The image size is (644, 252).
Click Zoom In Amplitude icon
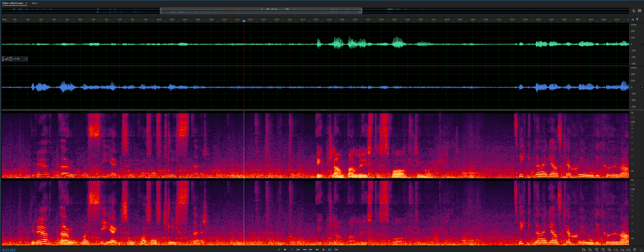pos(584,250)
